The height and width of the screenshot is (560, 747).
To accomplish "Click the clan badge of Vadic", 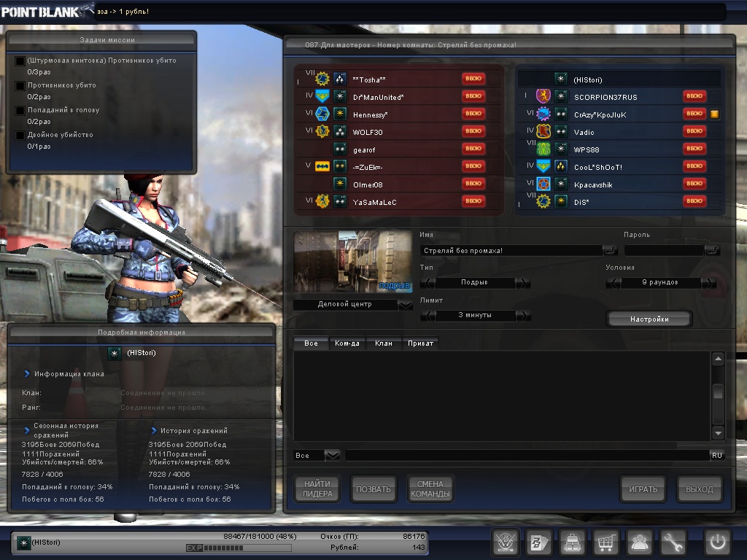I will click(543, 131).
